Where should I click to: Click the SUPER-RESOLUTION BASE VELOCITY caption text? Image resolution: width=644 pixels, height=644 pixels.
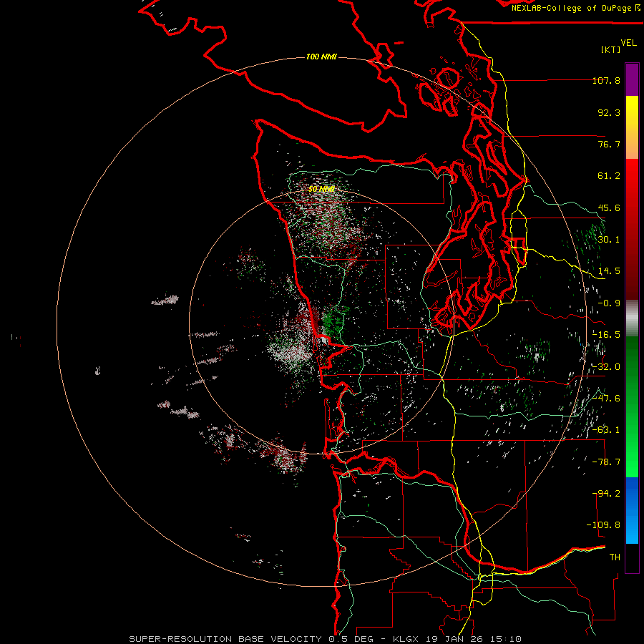(x=225, y=639)
